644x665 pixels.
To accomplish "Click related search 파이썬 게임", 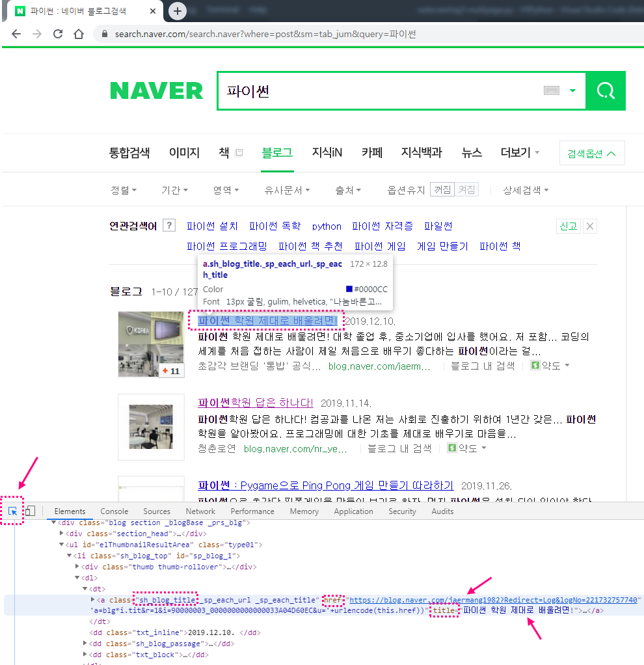I will 380,246.
